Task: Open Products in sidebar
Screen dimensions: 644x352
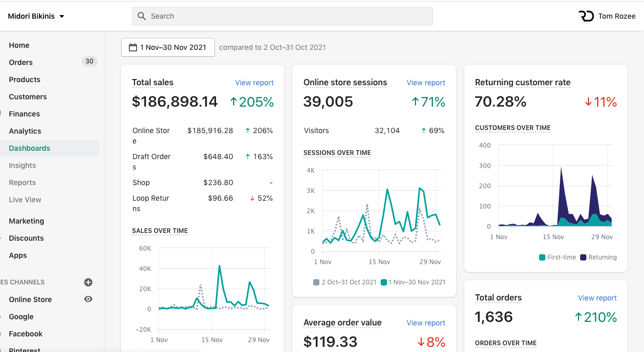Action: 24,80
